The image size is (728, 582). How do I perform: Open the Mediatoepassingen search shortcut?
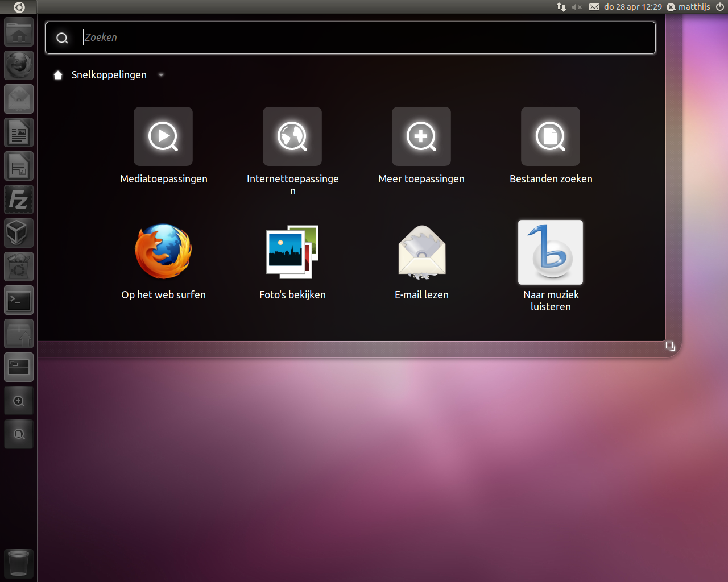point(163,137)
